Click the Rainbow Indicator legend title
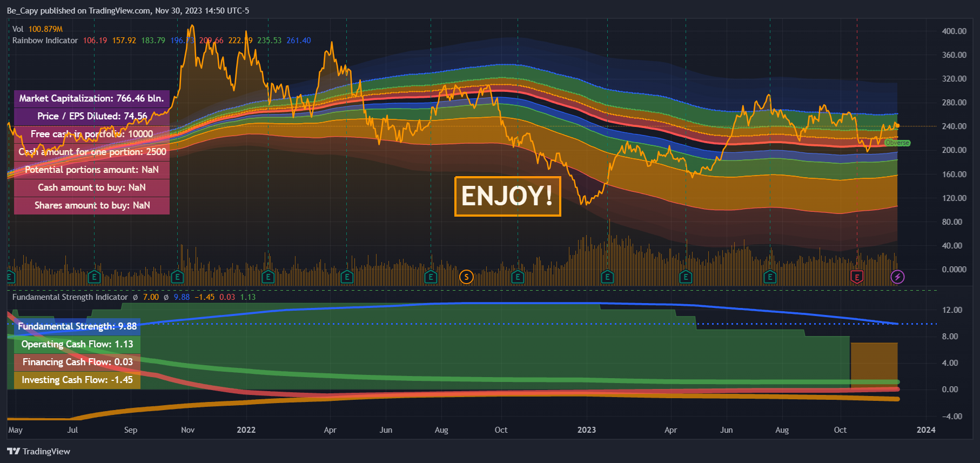The height and width of the screenshot is (463, 980). (x=45, y=41)
